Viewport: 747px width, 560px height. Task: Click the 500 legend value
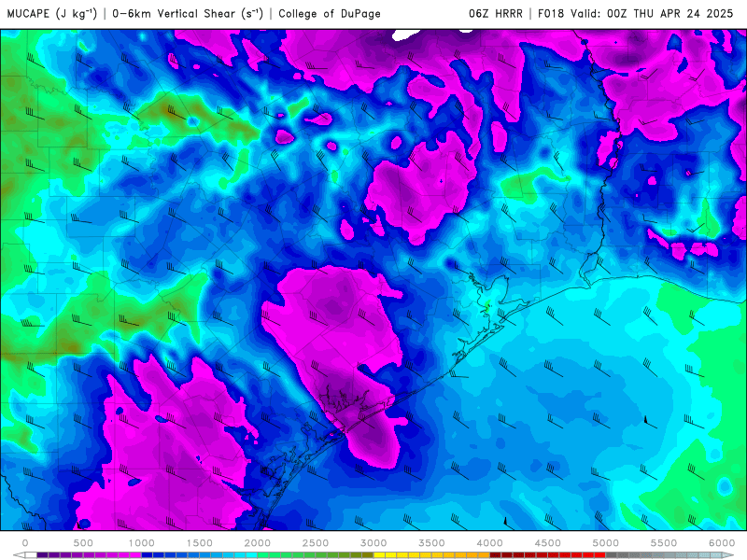[x=83, y=543]
